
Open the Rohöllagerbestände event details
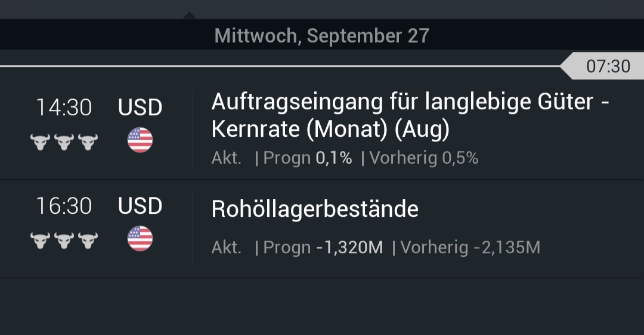point(315,209)
